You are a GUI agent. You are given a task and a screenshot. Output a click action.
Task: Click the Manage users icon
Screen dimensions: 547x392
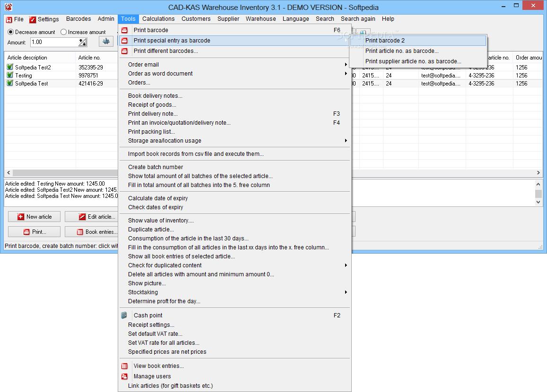pyautogui.click(x=124, y=376)
